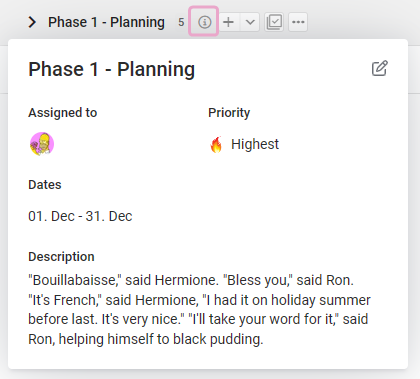Select the Highest priority value
Viewport: 420px width, 379px height.
coord(255,144)
